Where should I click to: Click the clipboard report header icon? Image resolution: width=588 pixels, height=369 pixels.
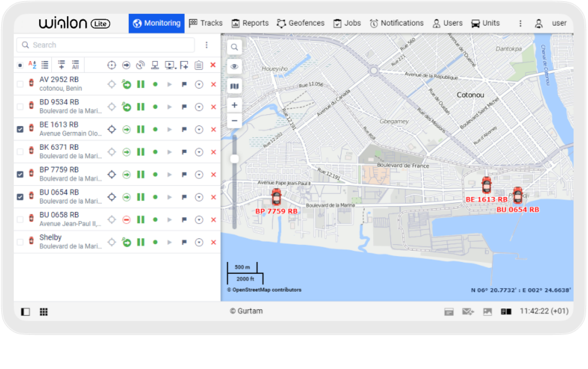coord(199,65)
